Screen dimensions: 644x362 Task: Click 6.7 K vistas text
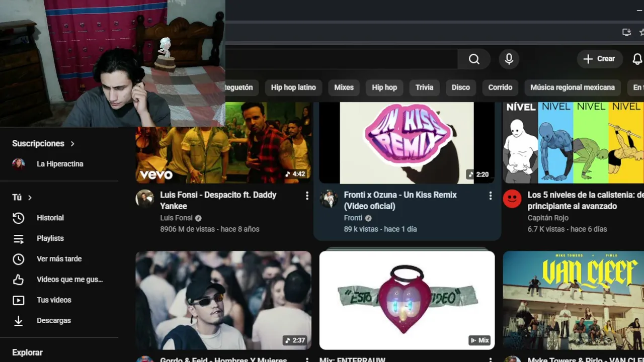point(546,229)
